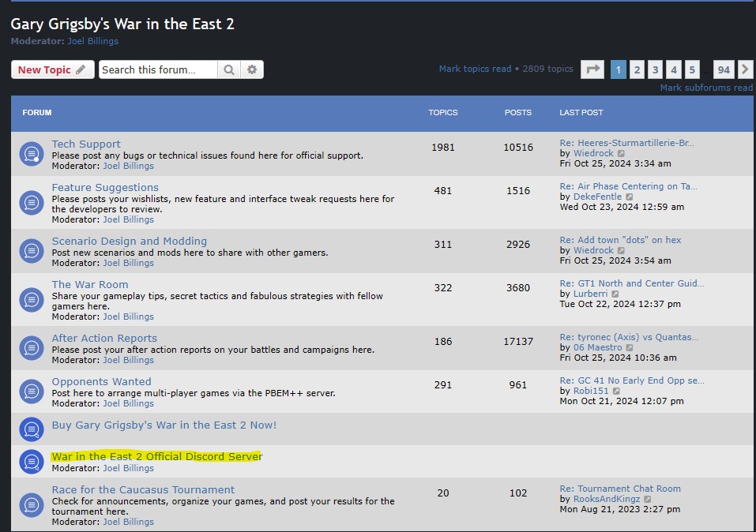Image resolution: width=756 pixels, height=532 pixels.
Task: Click the After Action Reports forum icon
Action: pyautogui.click(x=32, y=348)
